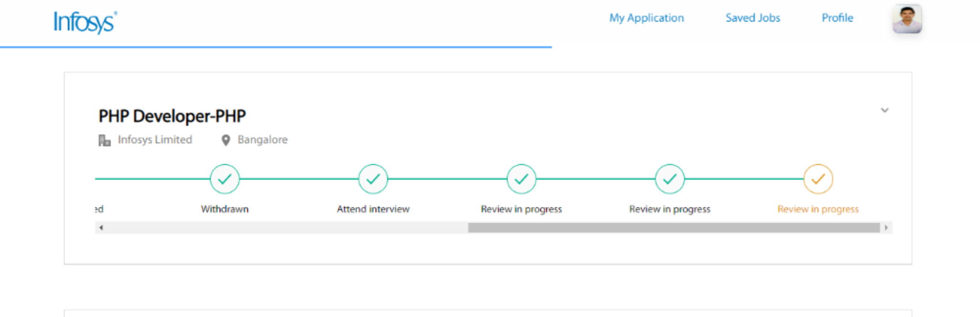Click the Withdrawn step checkmark circle
This screenshot has height=317, width=980.
point(224,179)
